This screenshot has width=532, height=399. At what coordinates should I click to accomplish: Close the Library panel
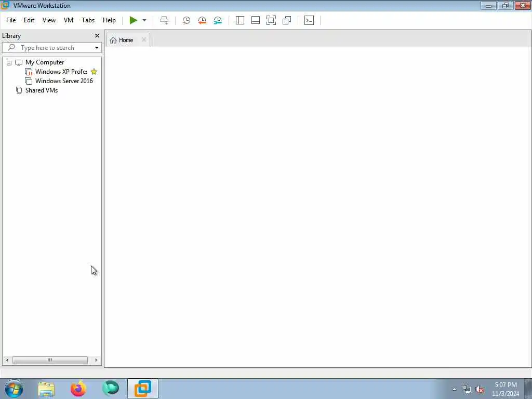(97, 36)
